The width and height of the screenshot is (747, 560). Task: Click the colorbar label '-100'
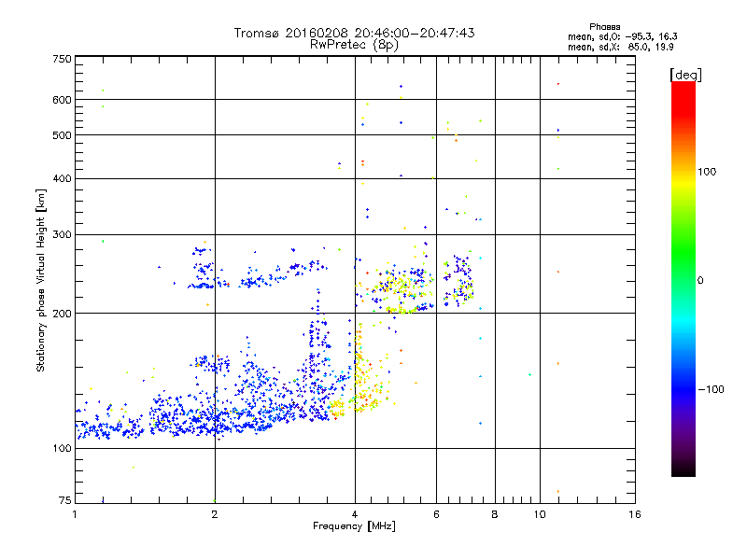point(711,389)
